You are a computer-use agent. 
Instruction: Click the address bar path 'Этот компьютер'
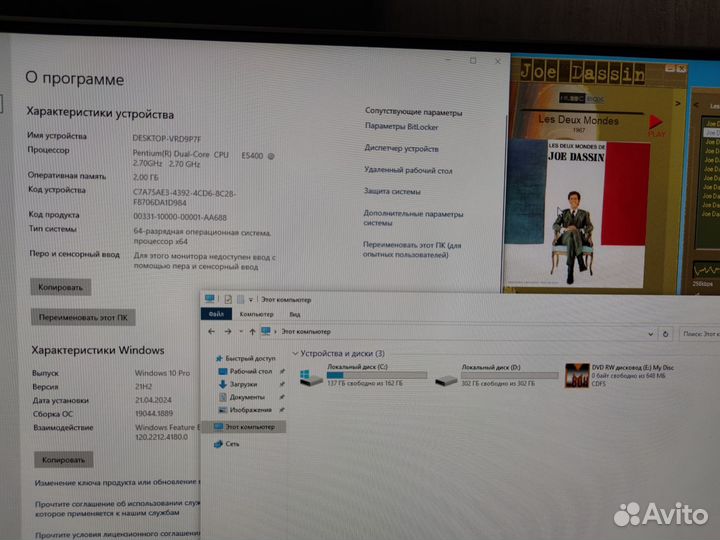pos(306,332)
